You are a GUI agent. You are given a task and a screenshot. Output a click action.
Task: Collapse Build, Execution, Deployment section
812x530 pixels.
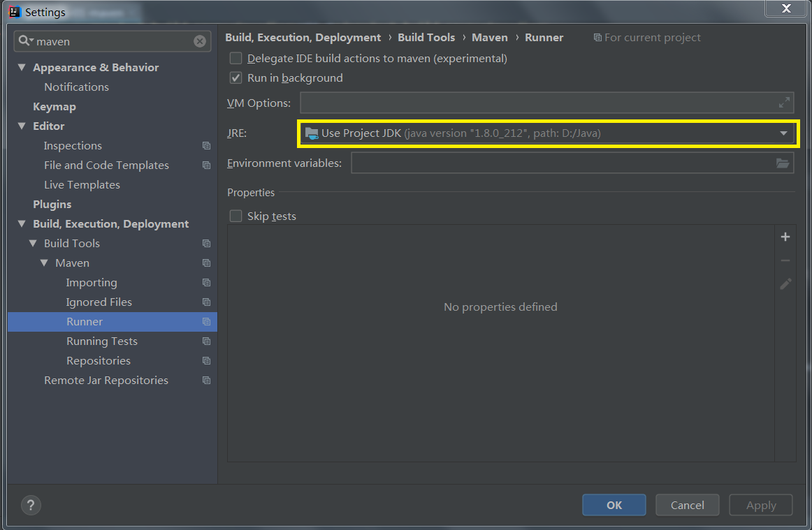[x=22, y=223]
